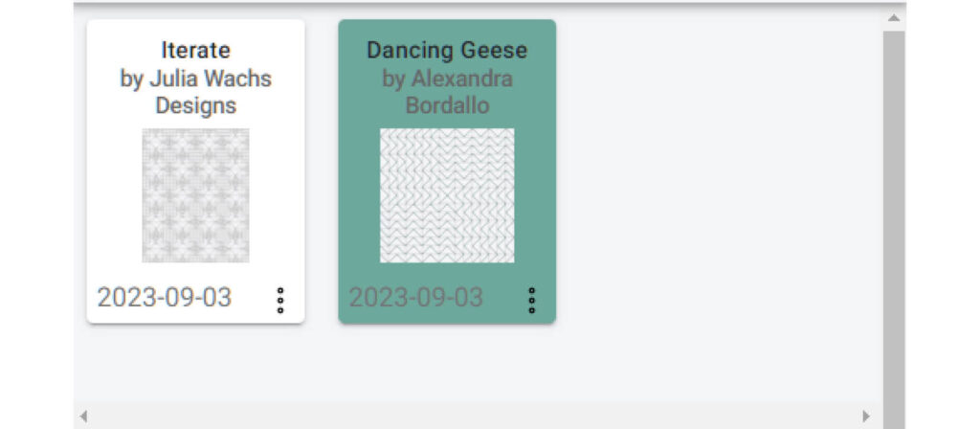Click the "by Julia Wachs Designs" author line

click(x=195, y=92)
